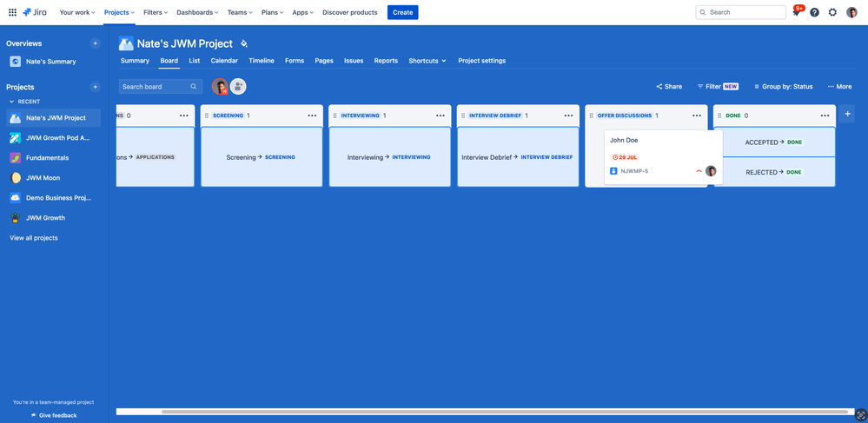Select JWM Moon project in sidebar
This screenshot has height=423, width=868.
(x=53, y=178)
